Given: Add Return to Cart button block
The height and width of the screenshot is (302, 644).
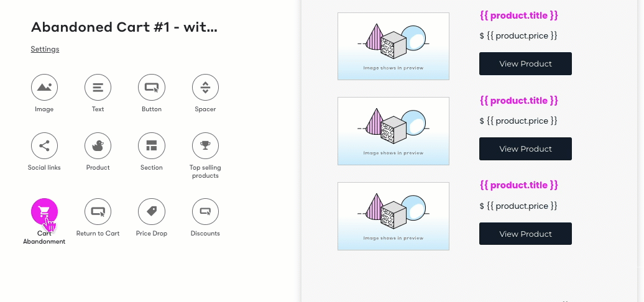Looking at the screenshot, I should tap(98, 212).
